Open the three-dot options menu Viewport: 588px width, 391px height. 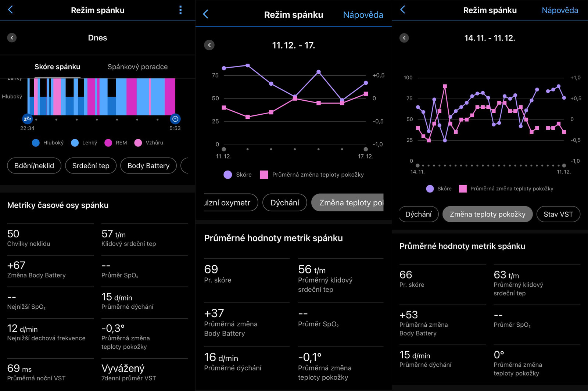point(180,10)
